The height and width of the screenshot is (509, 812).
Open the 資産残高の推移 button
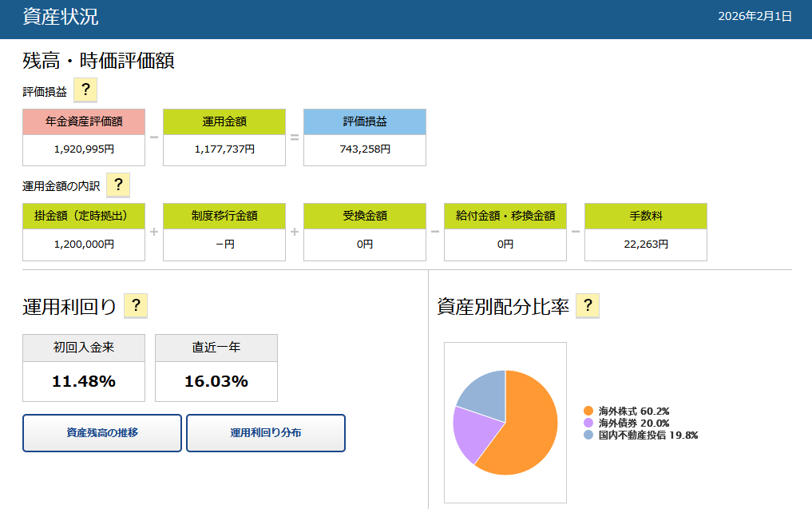(102, 433)
